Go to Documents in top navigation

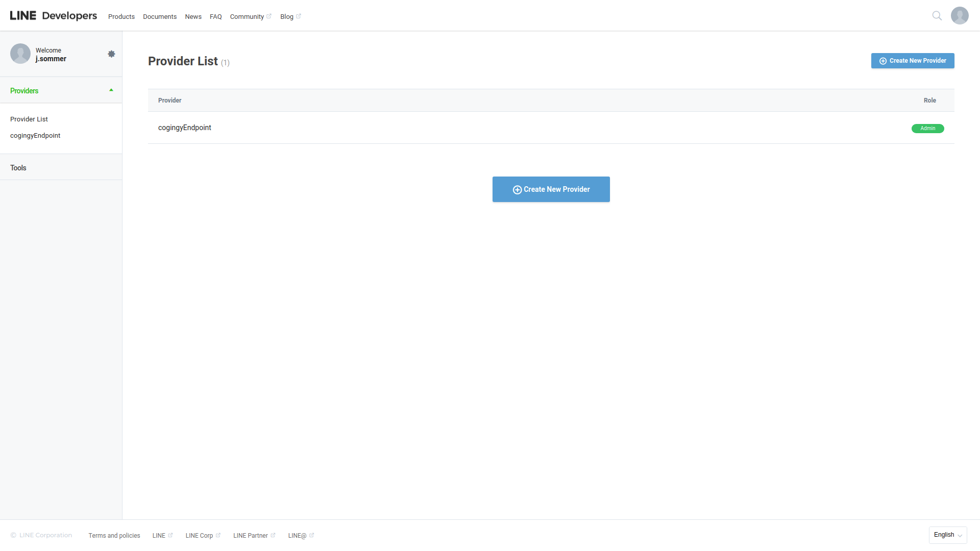[x=160, y=17]
